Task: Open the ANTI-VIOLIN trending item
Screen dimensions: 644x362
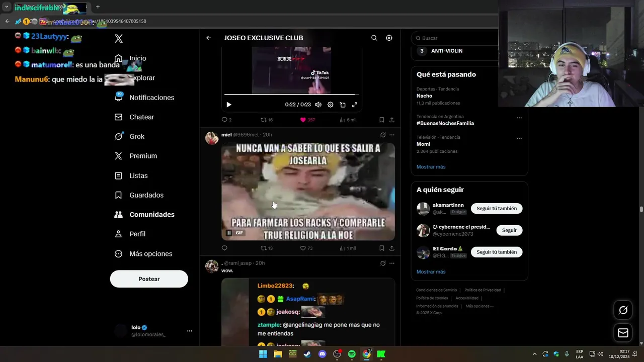Action: pyautogui.click(x=447, y=51)
